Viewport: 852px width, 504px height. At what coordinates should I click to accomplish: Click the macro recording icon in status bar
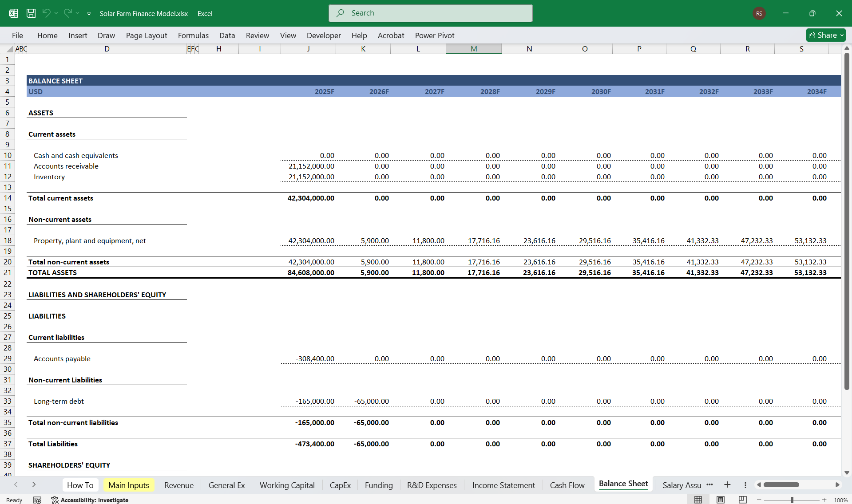pos(38,500)
